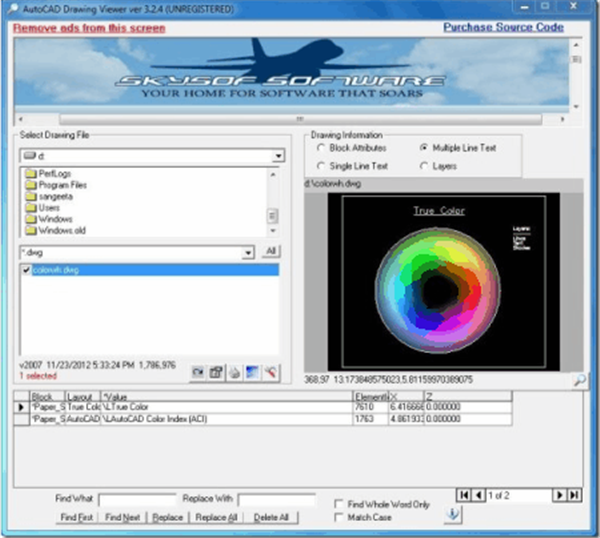This screenshot has width=600, height=538.
Task: Click the ad banner horizontal scrollbar thumb
Action: 300,119
